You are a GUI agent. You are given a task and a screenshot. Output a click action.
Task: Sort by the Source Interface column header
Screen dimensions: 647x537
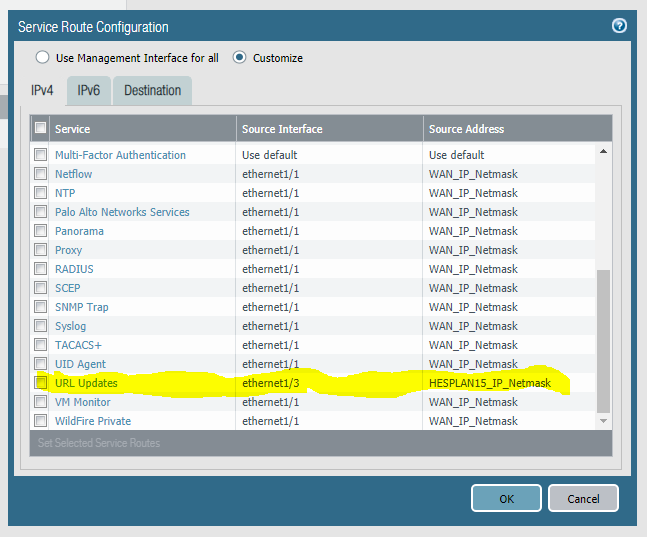point(282,129)
